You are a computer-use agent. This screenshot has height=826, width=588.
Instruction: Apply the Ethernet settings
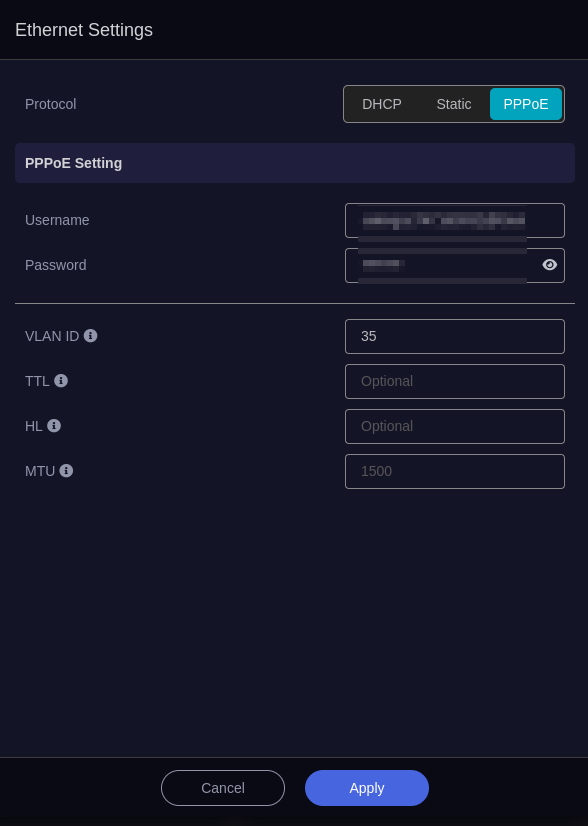pos(367,788)
